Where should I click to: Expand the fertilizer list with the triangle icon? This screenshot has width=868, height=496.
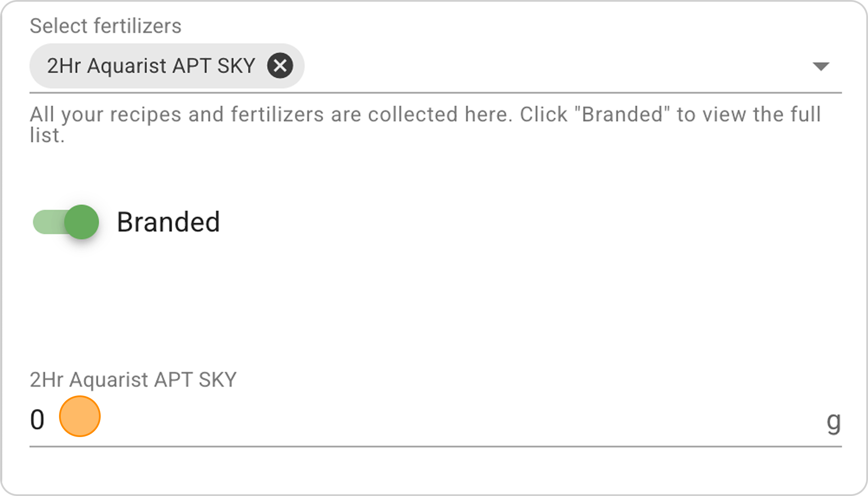[821, 66]
